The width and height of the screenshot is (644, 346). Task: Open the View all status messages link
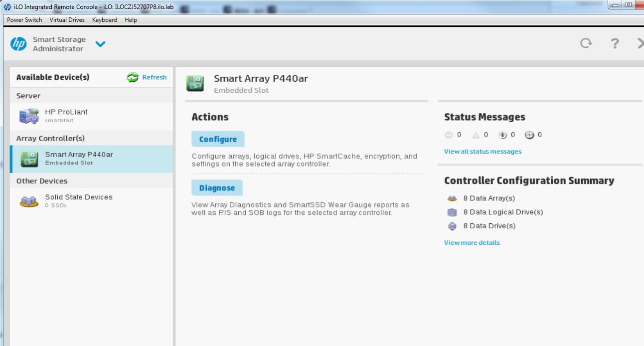(483, 152)
